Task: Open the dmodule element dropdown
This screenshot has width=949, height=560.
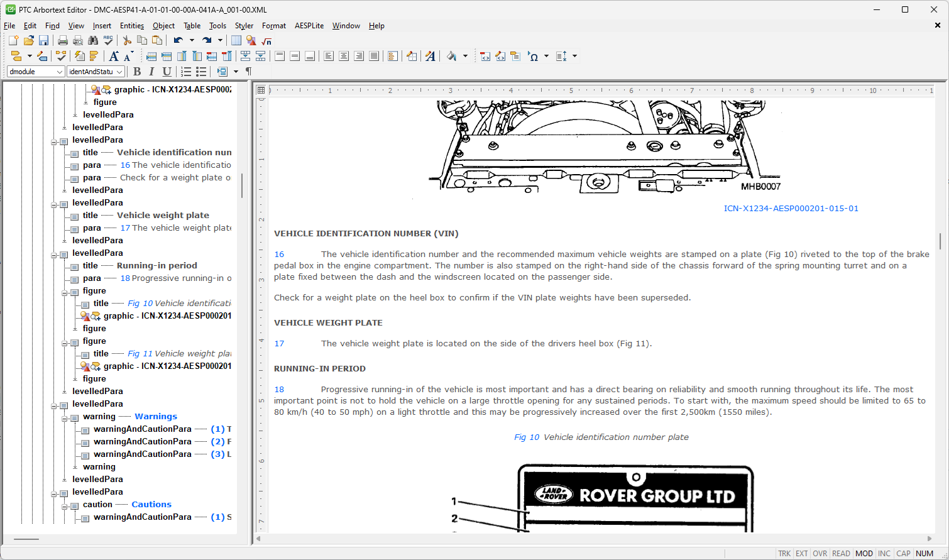Action: [x=60, y=72]
